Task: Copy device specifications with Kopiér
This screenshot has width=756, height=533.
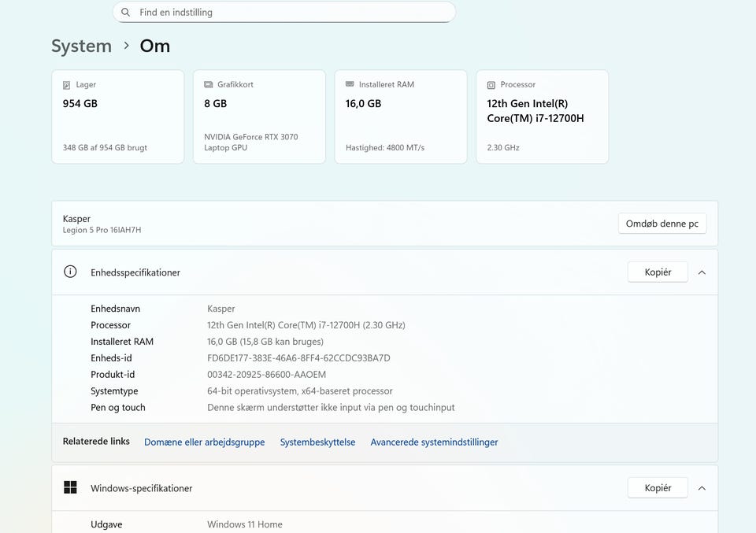Action: (658, 272)
